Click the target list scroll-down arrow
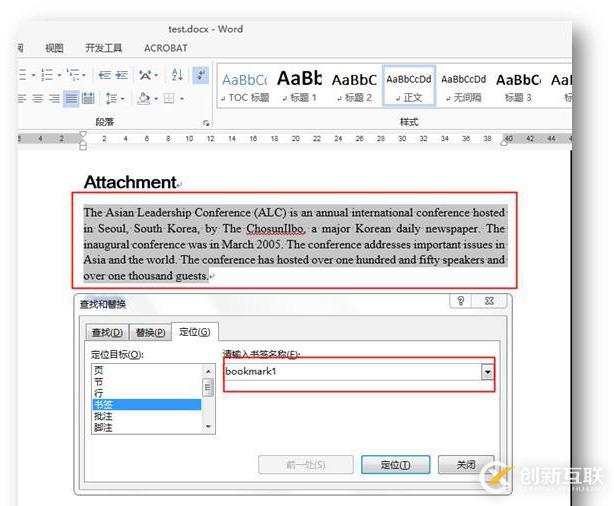 (208, 426)
